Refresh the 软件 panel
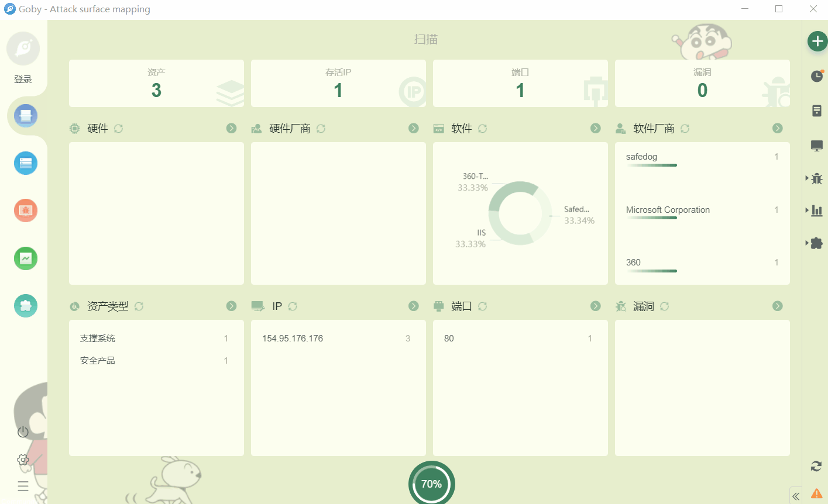Screen dimensions: 828x504 [483, 129]
